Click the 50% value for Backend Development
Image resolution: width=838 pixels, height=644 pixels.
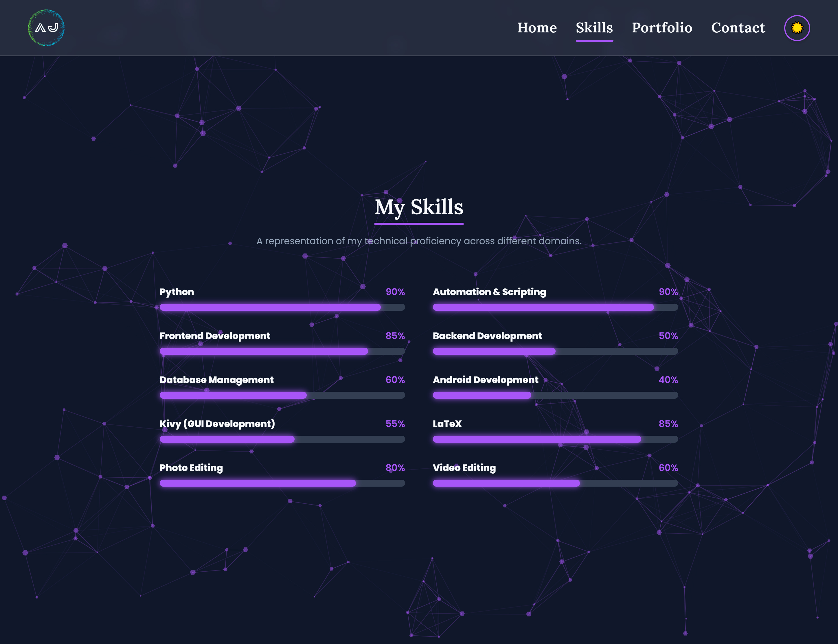(668, 336)
